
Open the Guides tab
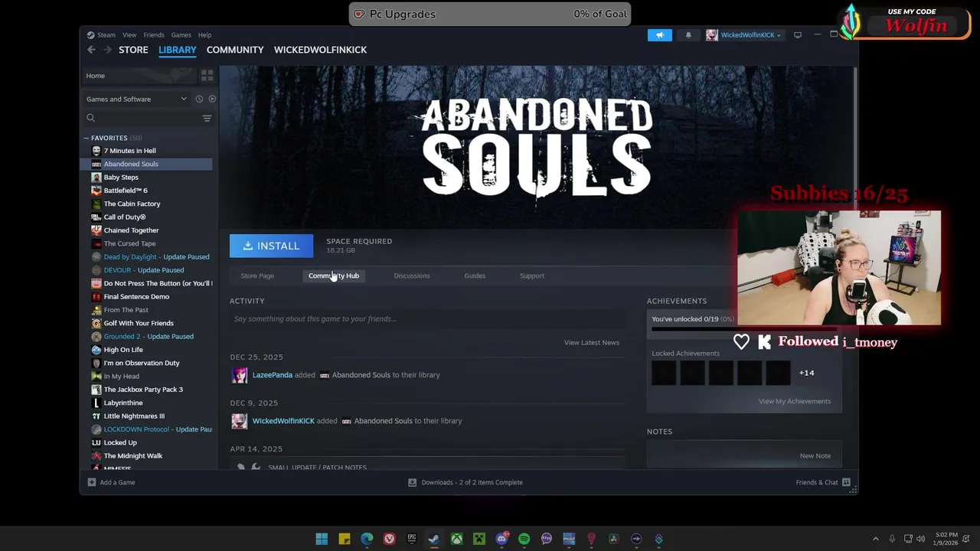(475, 275)
